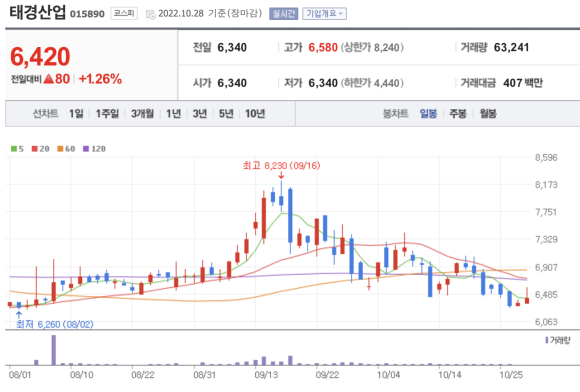This screenshot has height=392, width=580.
Task: Click the current price 6,420
Action: 40,56
